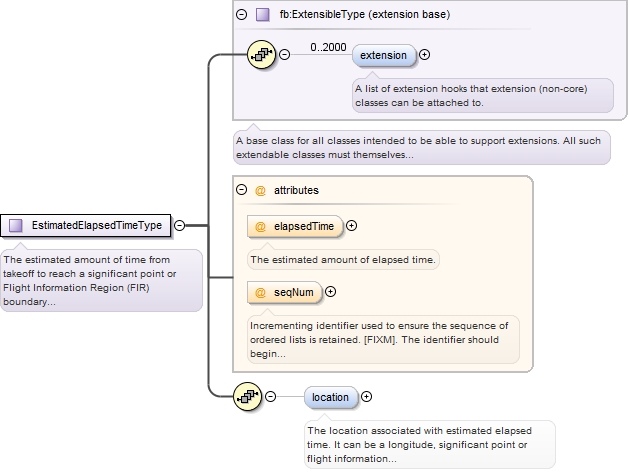Collapse the fb:ExtensibleType extension base group
The width and height of the screenshot is (629, 472).
(x=242, y=15)
